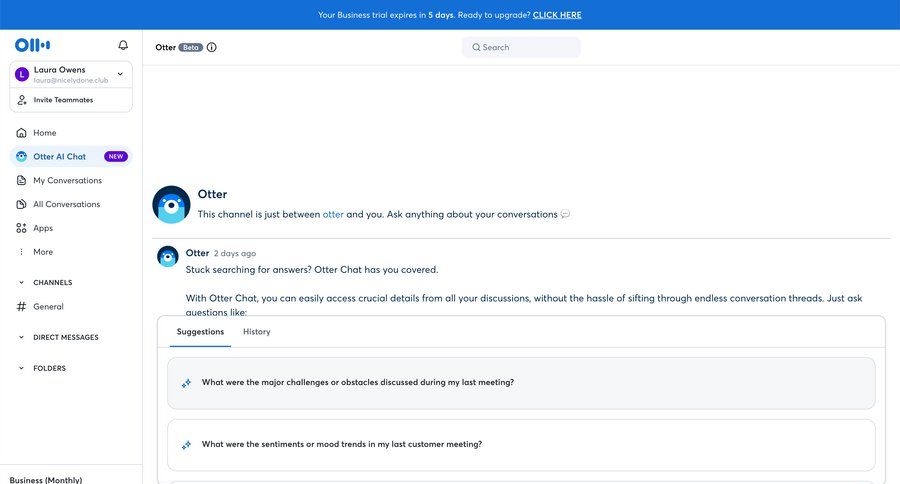Click the All Conversations icon
Viewport: 900px width, 484px height.
click(x=21, y=204)
